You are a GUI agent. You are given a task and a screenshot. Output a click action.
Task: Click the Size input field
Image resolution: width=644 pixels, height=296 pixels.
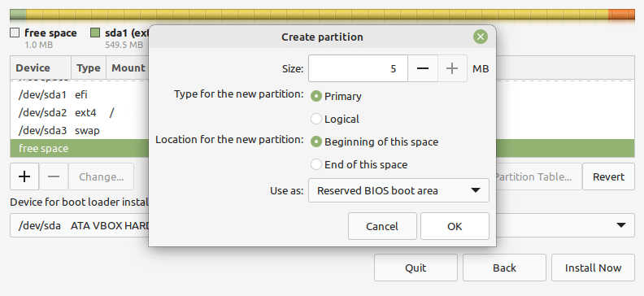pos(358,68)
